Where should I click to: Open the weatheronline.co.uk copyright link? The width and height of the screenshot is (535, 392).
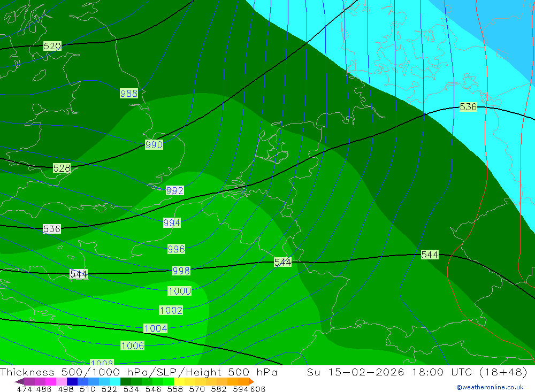(x=490, y=387)
